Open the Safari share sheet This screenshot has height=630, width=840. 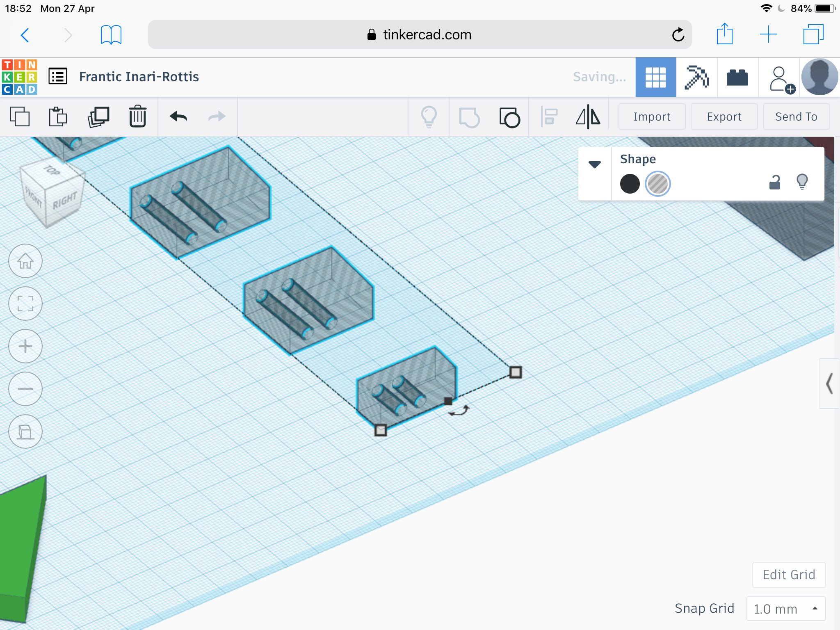pyautogui.click(x=725, y=34)
